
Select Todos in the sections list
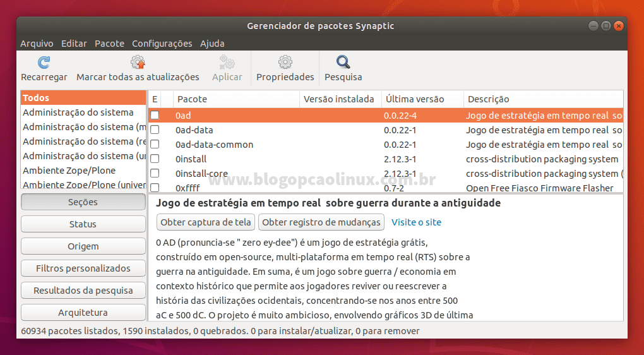click(x=83, y=98)
